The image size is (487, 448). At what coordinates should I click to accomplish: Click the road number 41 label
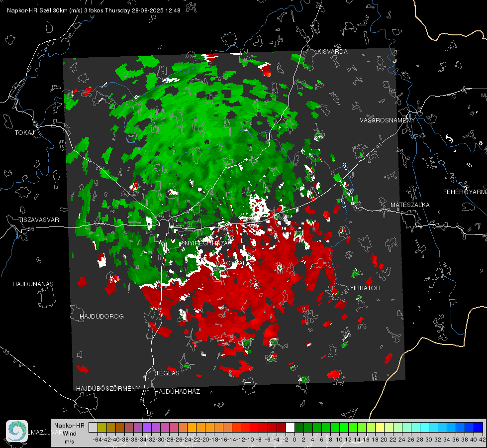tap(379, 145)
